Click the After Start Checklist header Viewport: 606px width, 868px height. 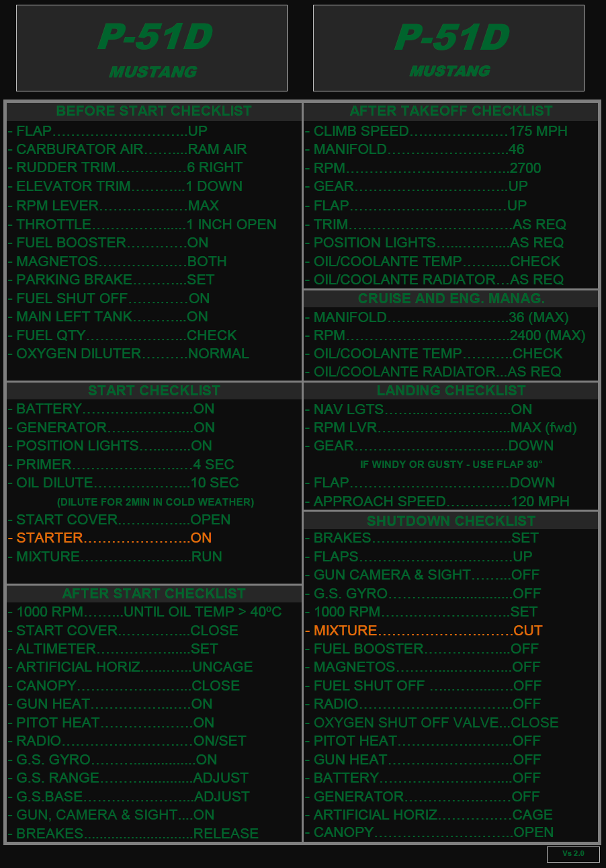pyautogui.click(x=154, y=594)
